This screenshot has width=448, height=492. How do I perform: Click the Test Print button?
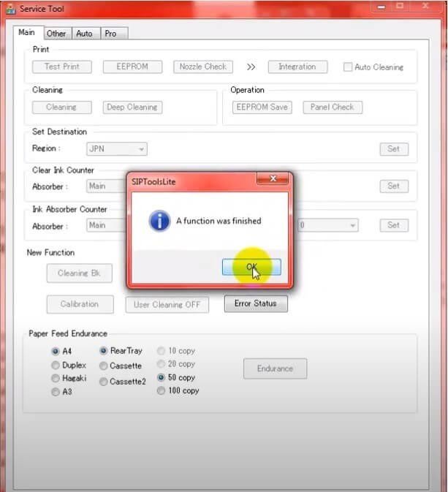62,67
